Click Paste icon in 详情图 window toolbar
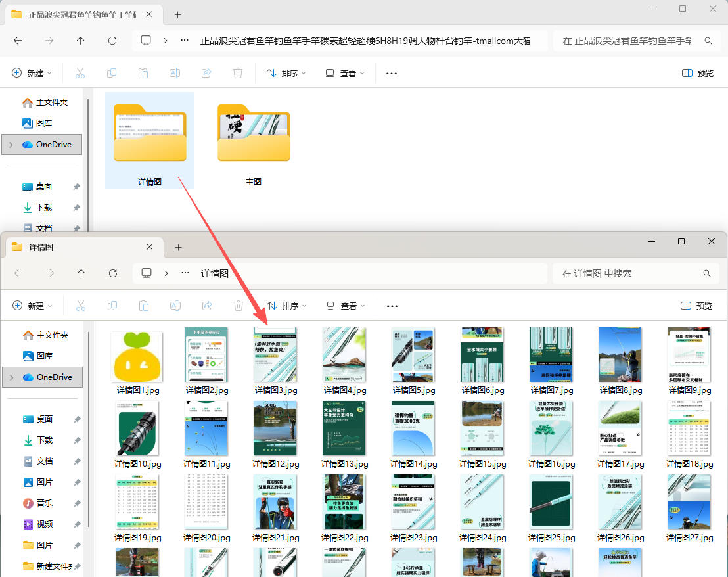 [144, 306]
